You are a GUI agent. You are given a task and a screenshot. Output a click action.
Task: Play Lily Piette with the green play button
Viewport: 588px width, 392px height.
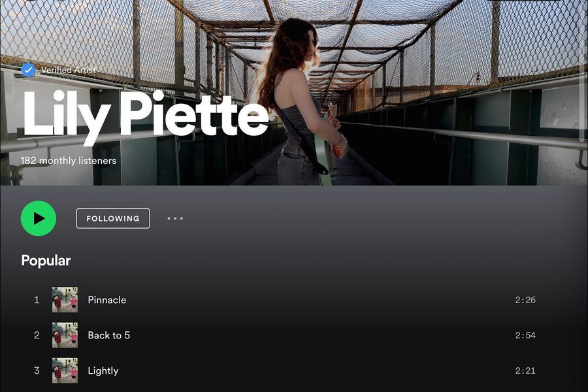[x=39, y=218]
